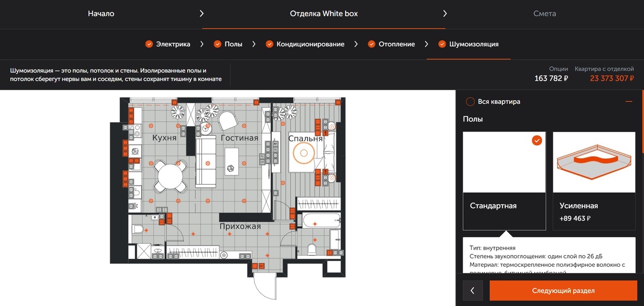
Task: Choose the Стандартная floor insulation card
Action: pos(504,181)
